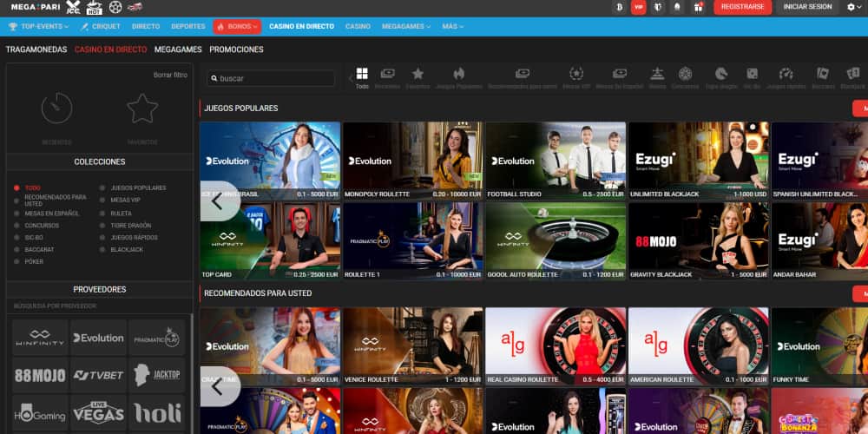Open the MegaPari logo home link
Image resolution: width=868 pixels, height=434 pixels.
pyautogui.click(x=36, y=7)
